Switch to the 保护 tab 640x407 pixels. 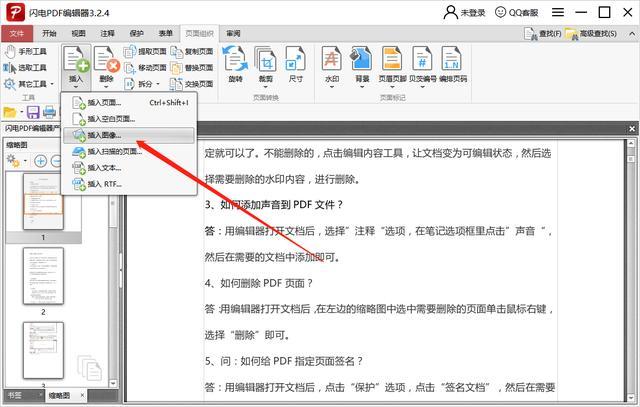[136, 33]
